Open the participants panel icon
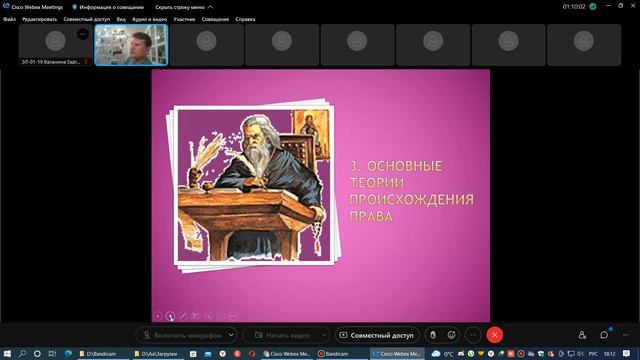 (582, 335)
